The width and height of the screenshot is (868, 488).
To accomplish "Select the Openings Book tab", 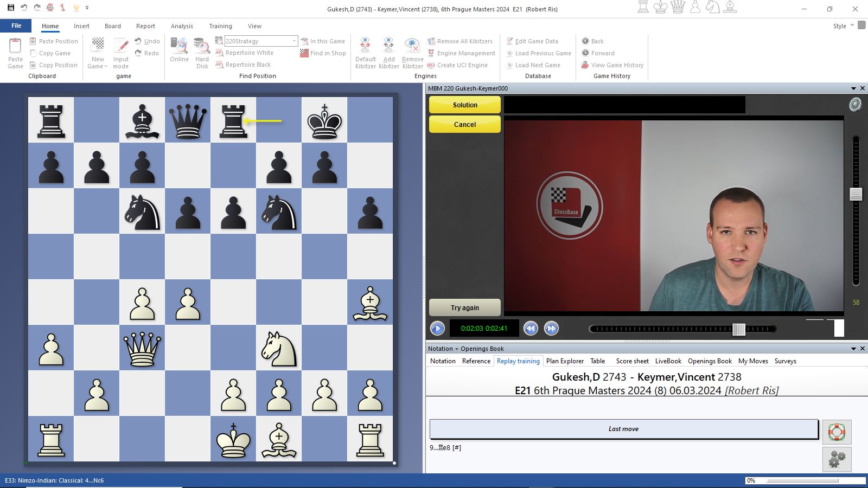I will [710, 361].
